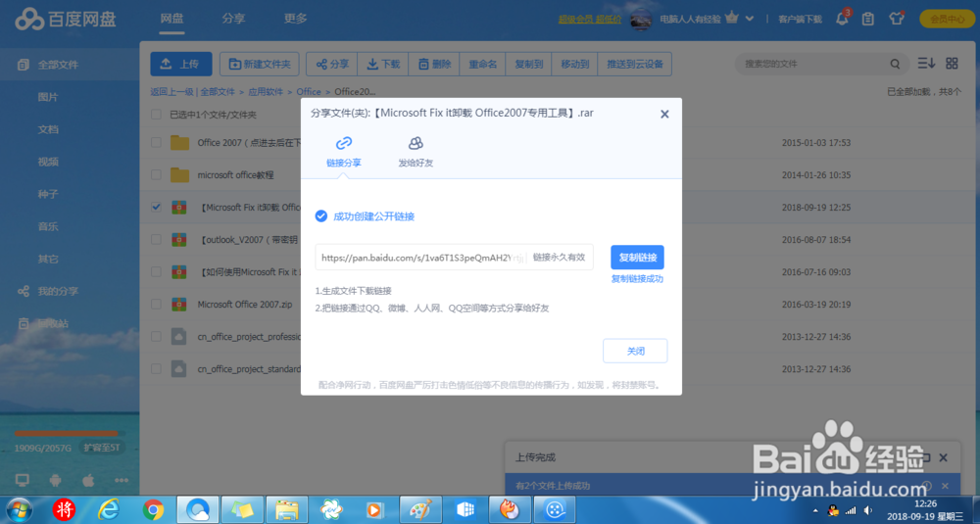Close the share dialog with X
This screenshot has width=980, height=524.
[x=664, y=114]
